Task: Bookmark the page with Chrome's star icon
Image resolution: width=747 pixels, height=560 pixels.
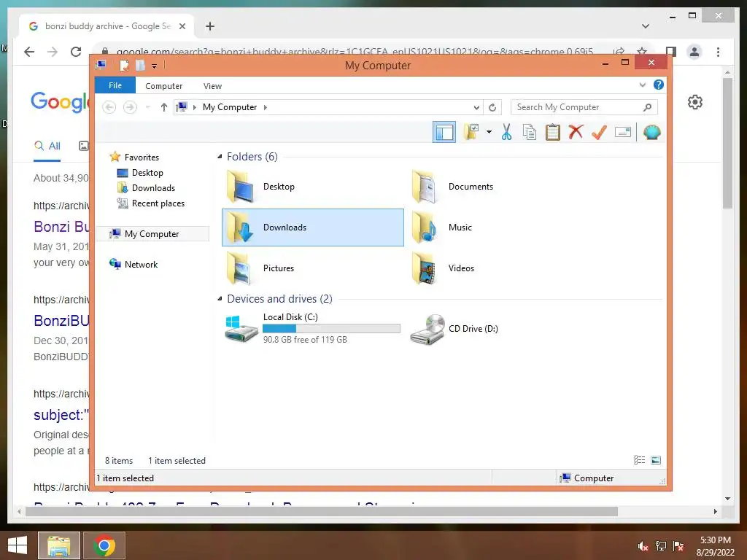Action: tap(642, 50)
